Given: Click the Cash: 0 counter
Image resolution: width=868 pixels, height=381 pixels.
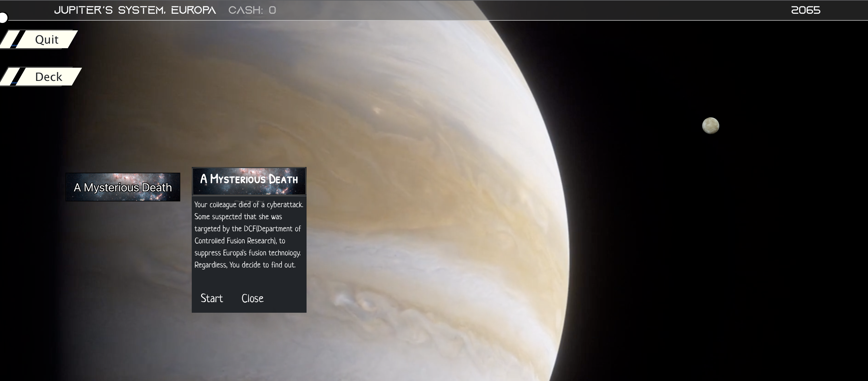Looking at the screenshot, I should click(252, 10).
